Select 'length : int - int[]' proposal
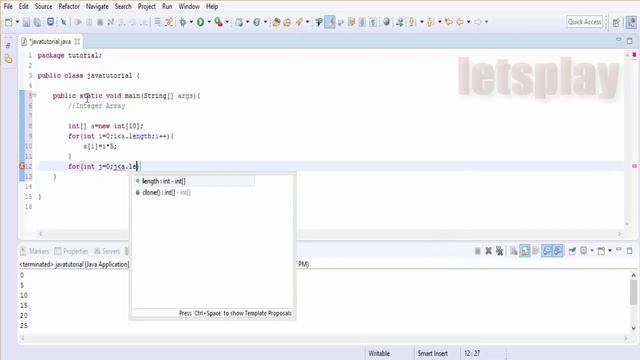This screenshot has width=640, height=360. [x=194, y=181]
